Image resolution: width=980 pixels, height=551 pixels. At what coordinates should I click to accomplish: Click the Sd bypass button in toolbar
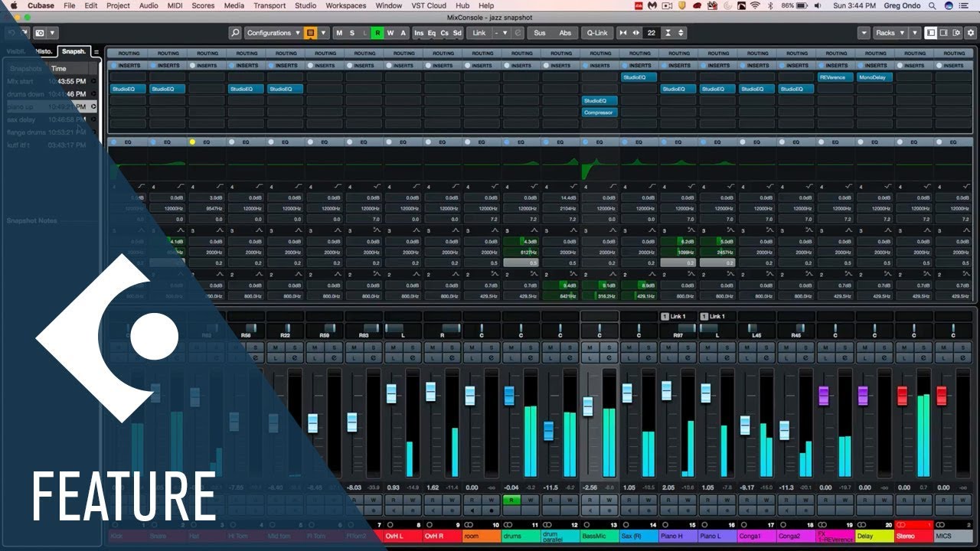(x=456, y=33)
